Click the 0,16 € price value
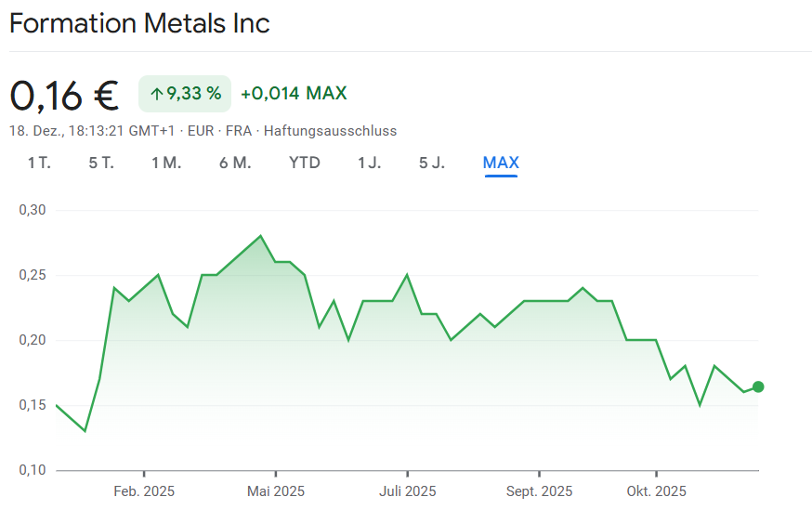The image size is (812, 510). 64,95
